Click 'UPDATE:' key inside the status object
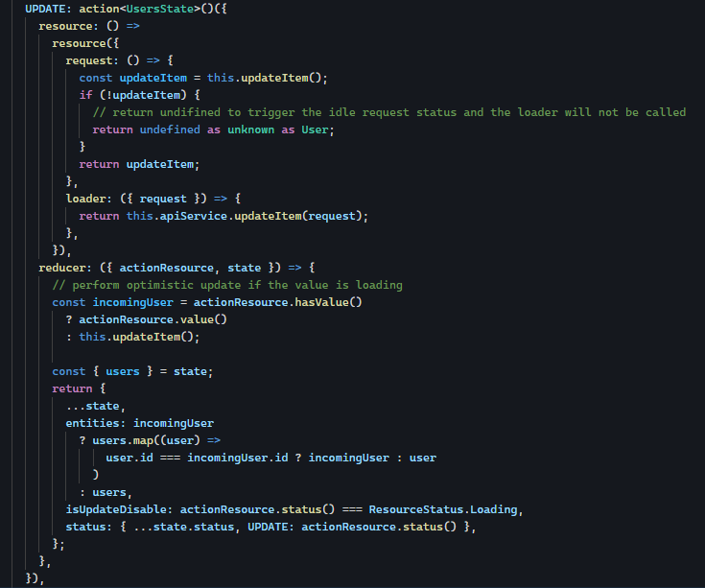Viewport: 705px width, 588px height. [271, 527]
